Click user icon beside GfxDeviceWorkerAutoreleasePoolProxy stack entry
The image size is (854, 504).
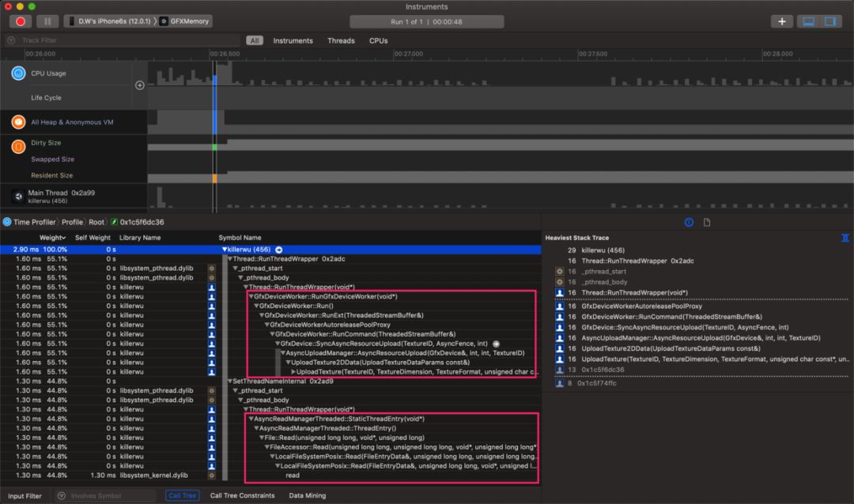tap(559, 307)
